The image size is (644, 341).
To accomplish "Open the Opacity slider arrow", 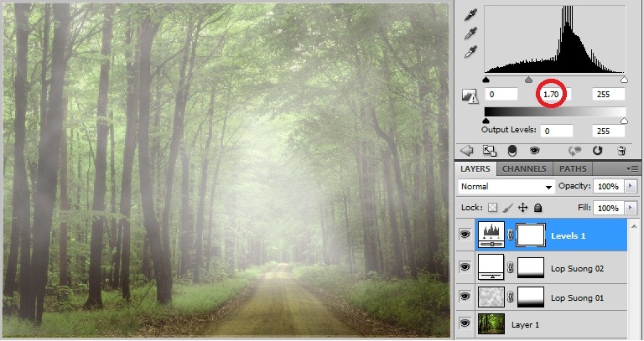I will tap(631, 186).
